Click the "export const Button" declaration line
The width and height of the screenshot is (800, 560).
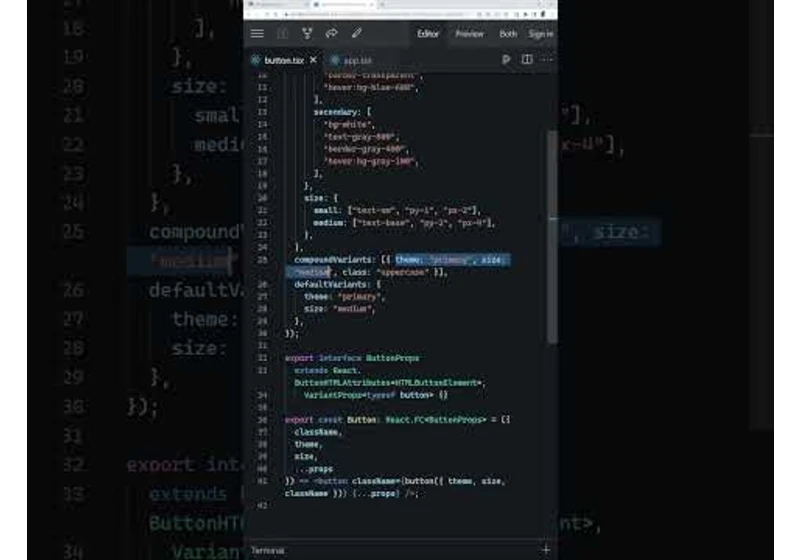point(397,420)
